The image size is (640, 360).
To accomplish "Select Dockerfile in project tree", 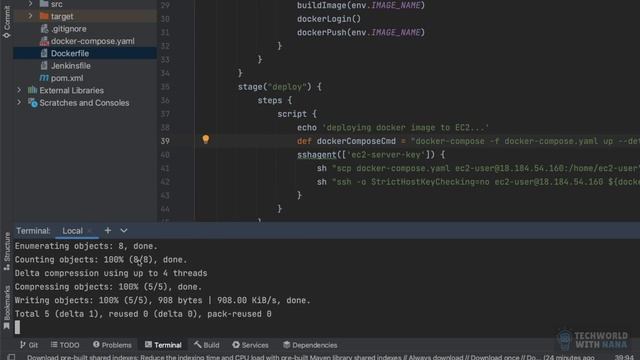I will [x=70, y=53].
